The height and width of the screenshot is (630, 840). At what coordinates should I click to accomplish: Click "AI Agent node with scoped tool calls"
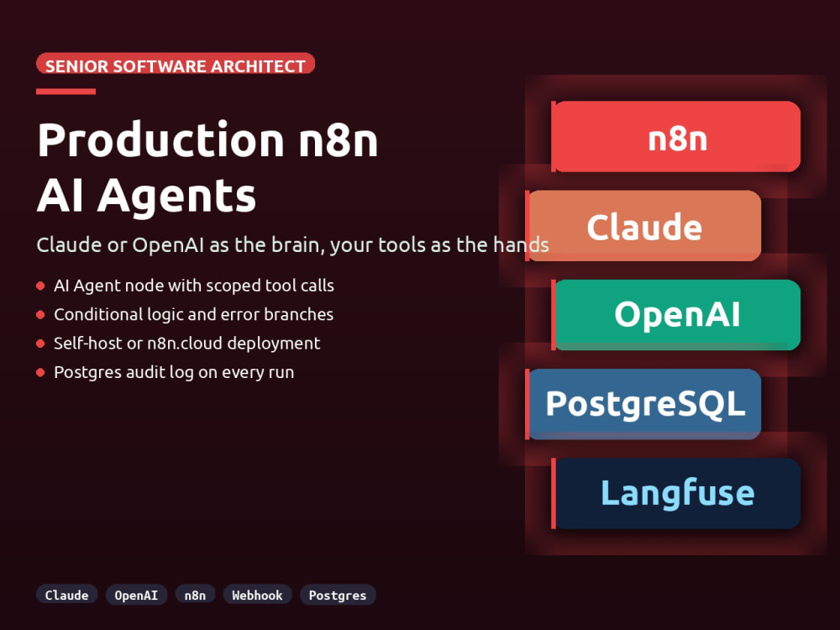tap(194, 286)
